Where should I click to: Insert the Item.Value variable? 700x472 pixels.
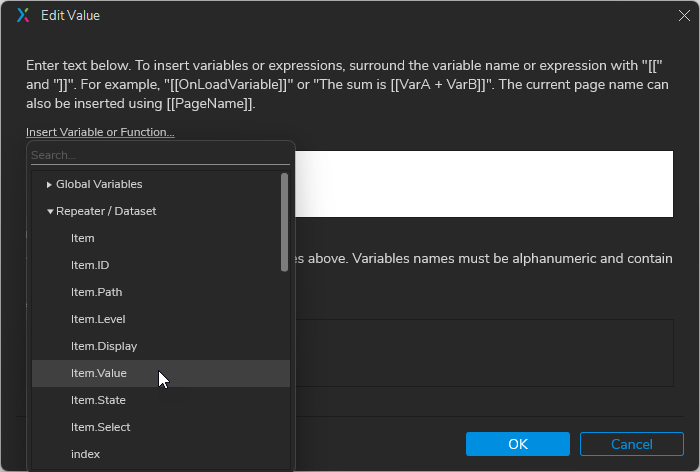[x=98, y=373]
